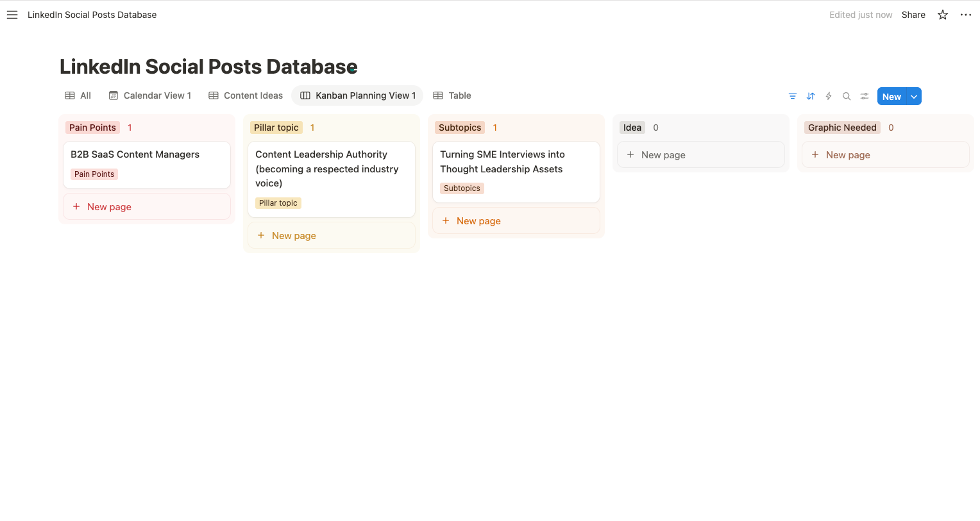Click the Pillar topic tag on the card

point(278,203)
